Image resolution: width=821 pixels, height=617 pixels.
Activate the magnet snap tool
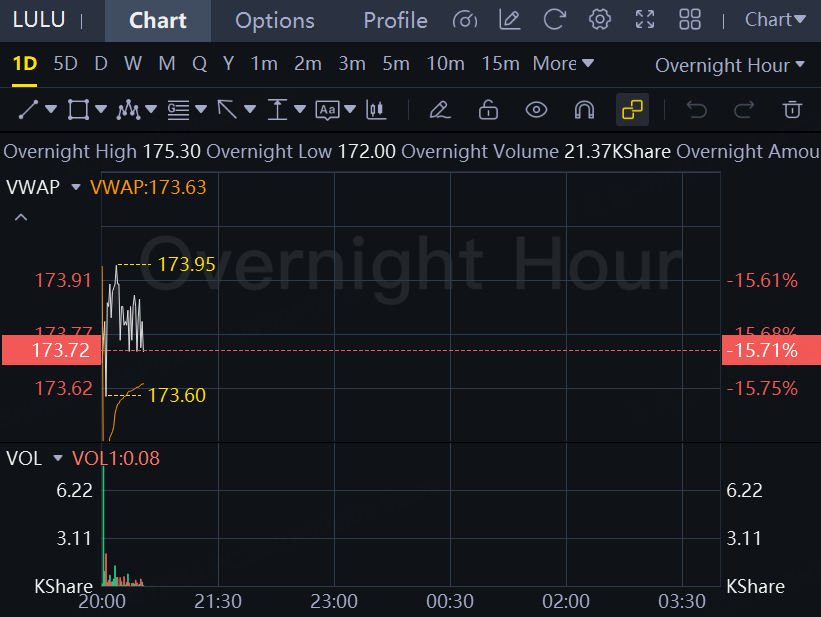(x=584, y=110)
